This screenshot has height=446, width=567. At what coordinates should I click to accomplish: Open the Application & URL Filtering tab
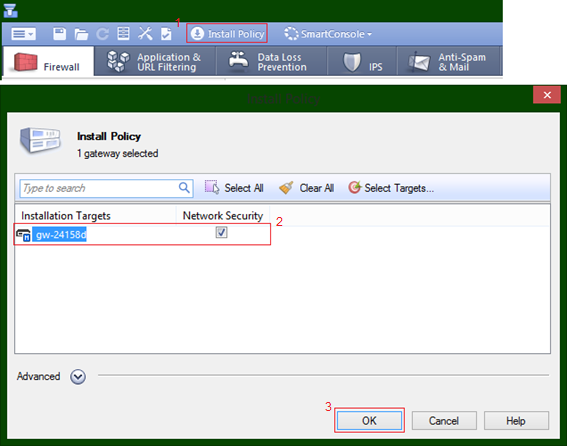[155, 61]
